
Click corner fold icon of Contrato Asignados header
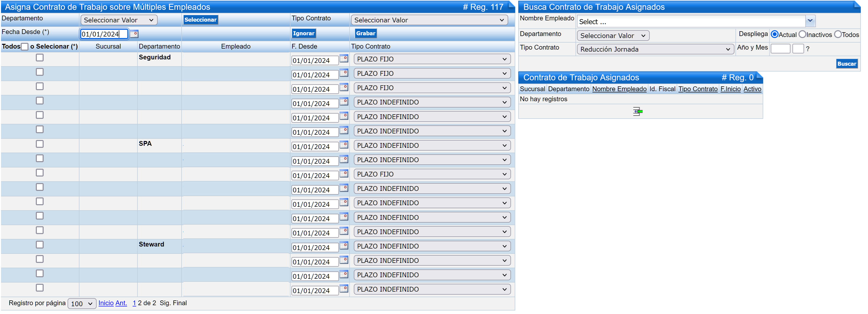coord(760,75)
